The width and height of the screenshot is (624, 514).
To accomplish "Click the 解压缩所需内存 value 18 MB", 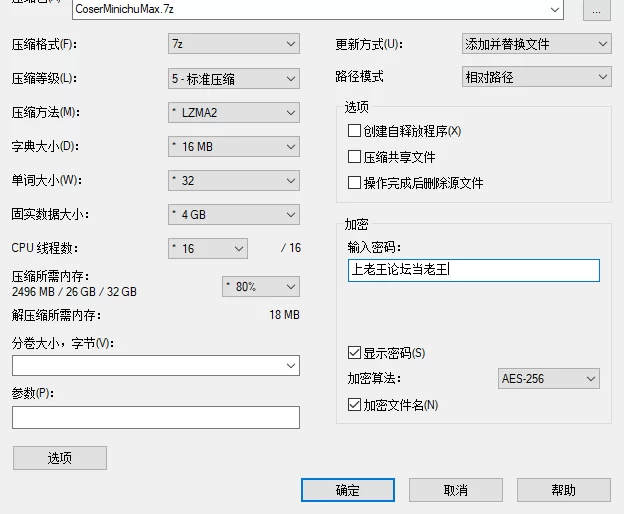I will click(x=284, y=315).
